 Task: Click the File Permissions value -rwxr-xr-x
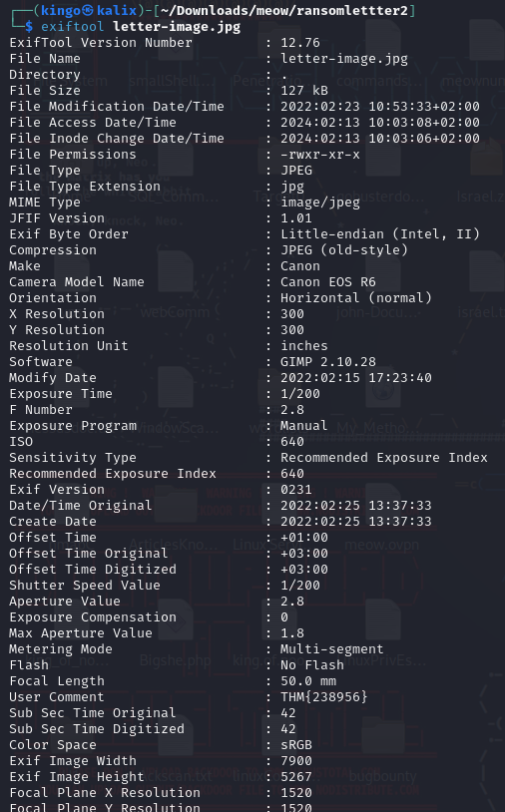point(320,155)
